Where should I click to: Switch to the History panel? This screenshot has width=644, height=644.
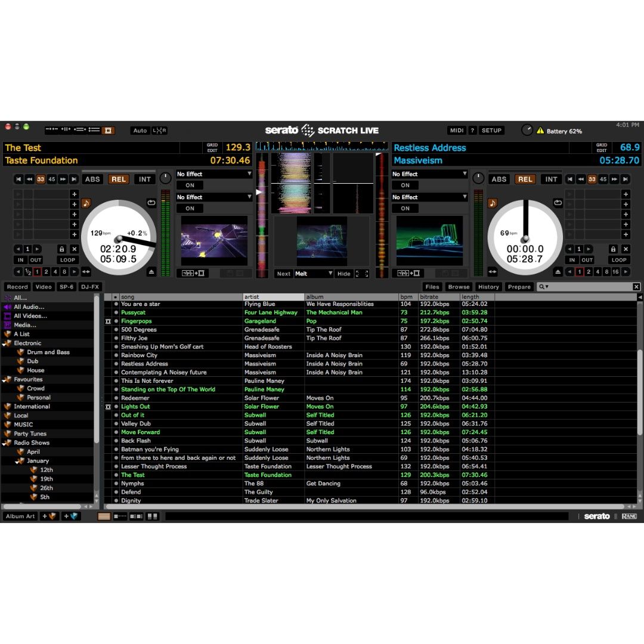[488, 287]
